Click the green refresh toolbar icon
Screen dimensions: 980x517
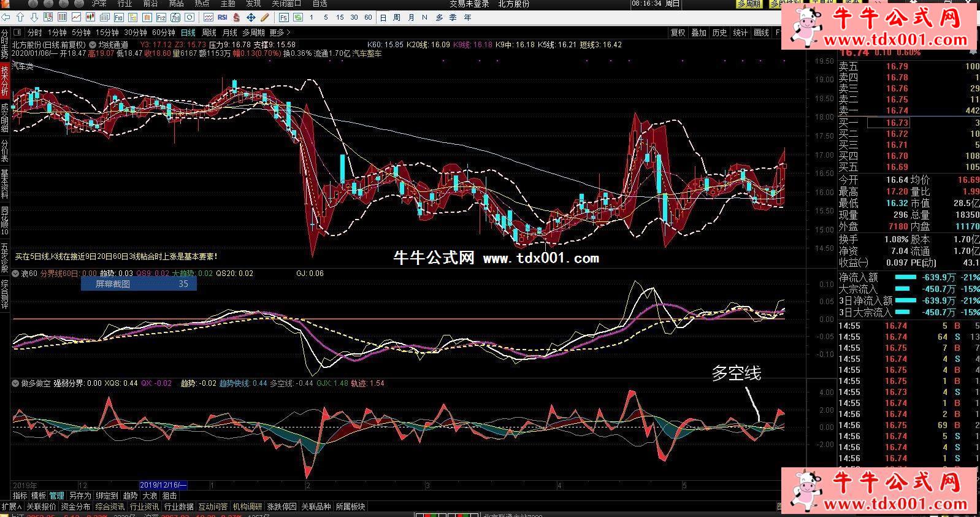click(x=297, y=18)
